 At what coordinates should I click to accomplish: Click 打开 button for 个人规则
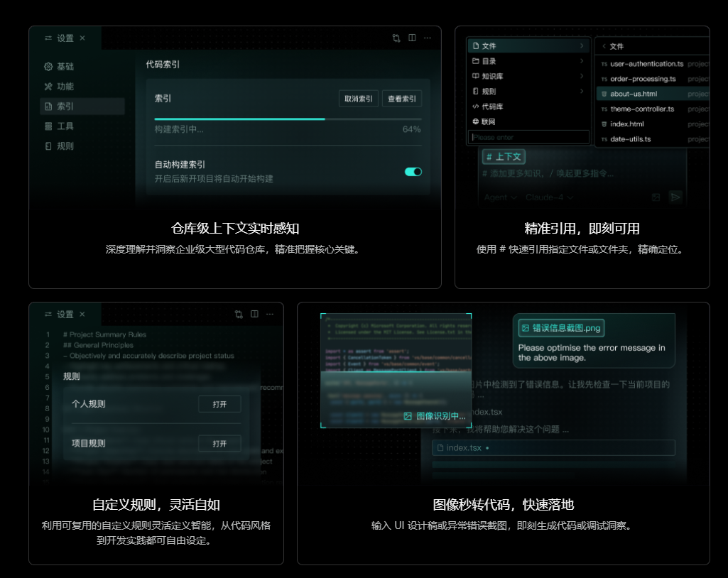pyautogui.click(x=219, y=405)
